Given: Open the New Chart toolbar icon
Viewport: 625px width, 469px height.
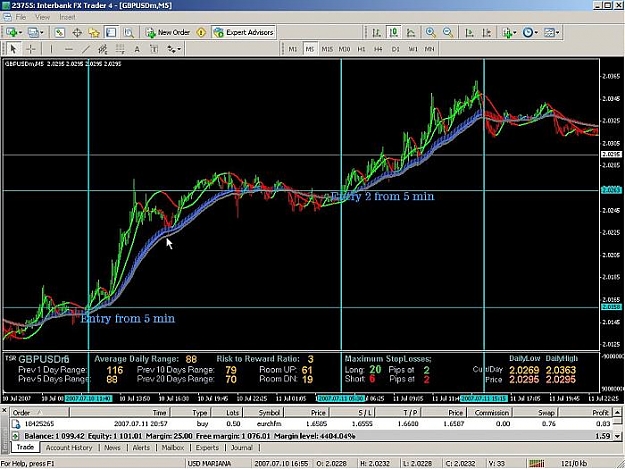Looking at the screenshot, I should pyautogui.click(x=11, y=32).
